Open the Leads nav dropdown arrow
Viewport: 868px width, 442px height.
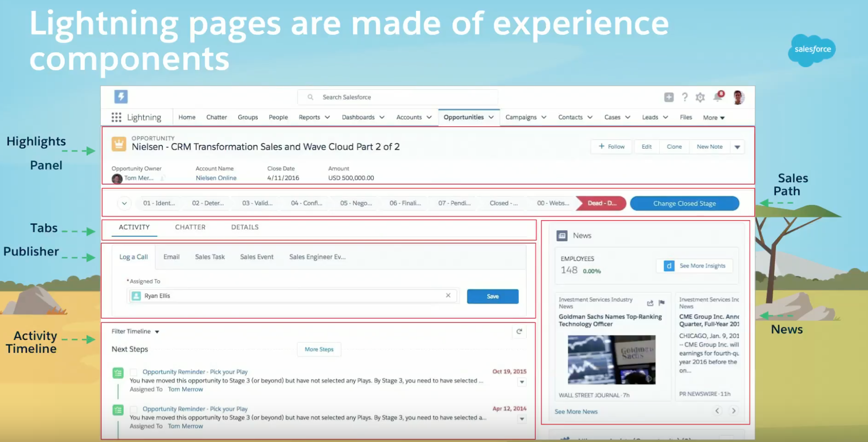(665, 117)
